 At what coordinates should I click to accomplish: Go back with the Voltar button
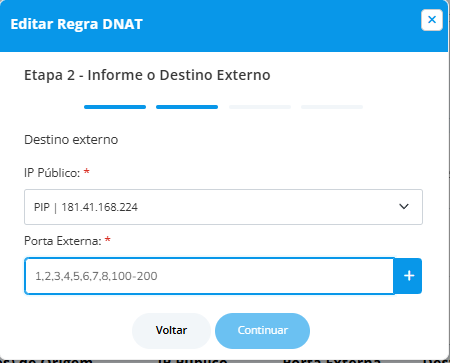click(171, 330)
